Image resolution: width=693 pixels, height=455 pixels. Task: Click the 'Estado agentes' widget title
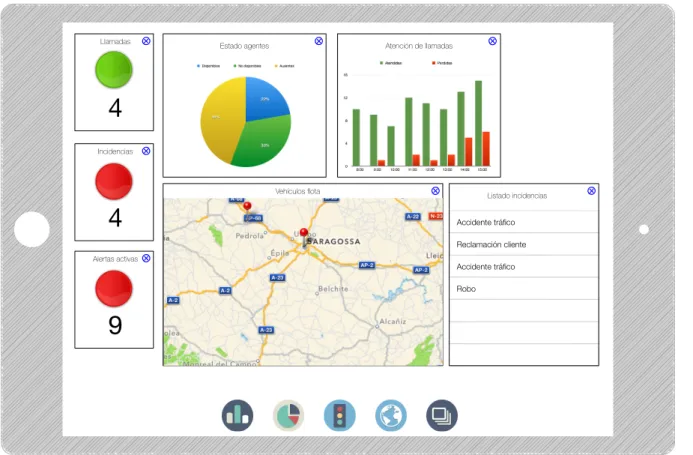(x=244, y=46)
